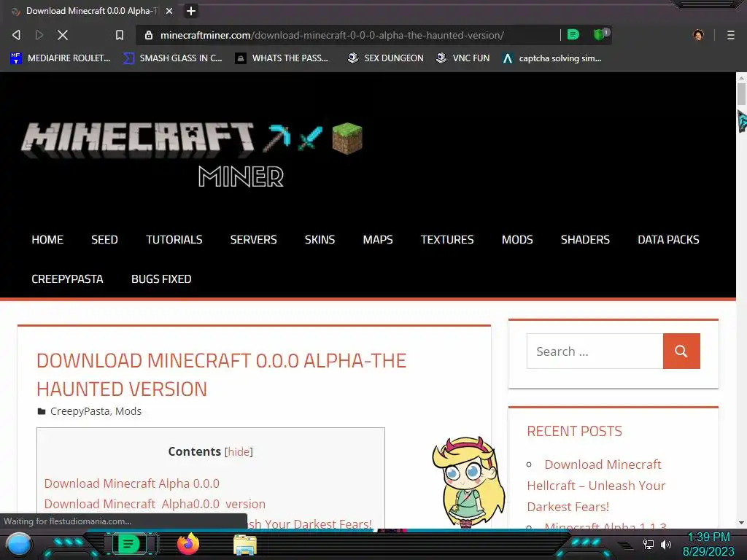Open the MODS menu item
The image size is (747, 560).
point(517,239)
